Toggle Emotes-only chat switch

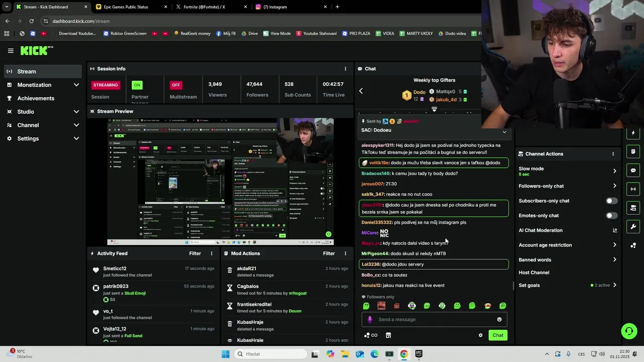pyautogui.click(x=611, y=216)
